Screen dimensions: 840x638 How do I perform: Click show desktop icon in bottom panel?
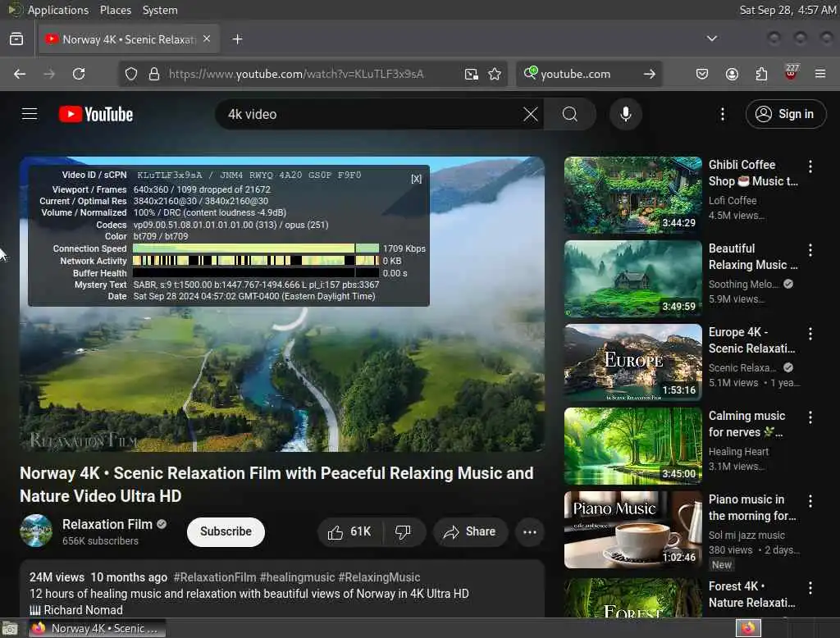tap(10, 628)
